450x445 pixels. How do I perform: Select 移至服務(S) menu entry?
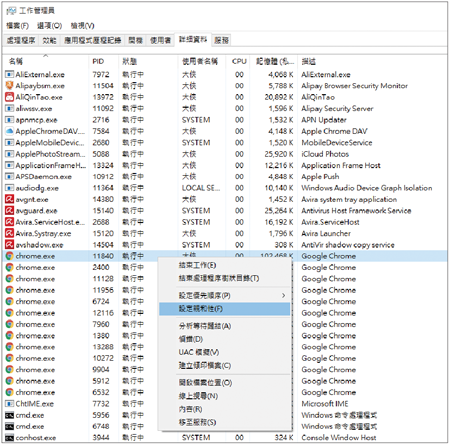click(x=197, y=422)
